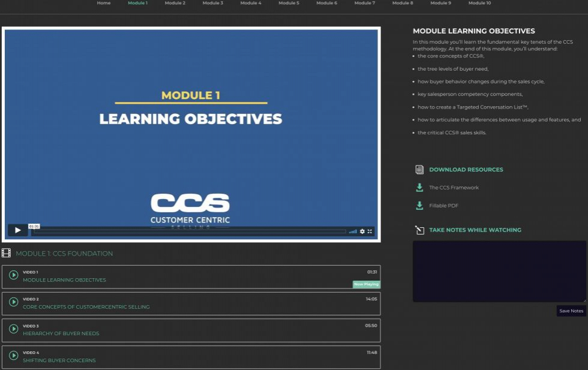Click the Download Resources heading
The height and width of the screenshot is (370, 588).
[466, 170]
